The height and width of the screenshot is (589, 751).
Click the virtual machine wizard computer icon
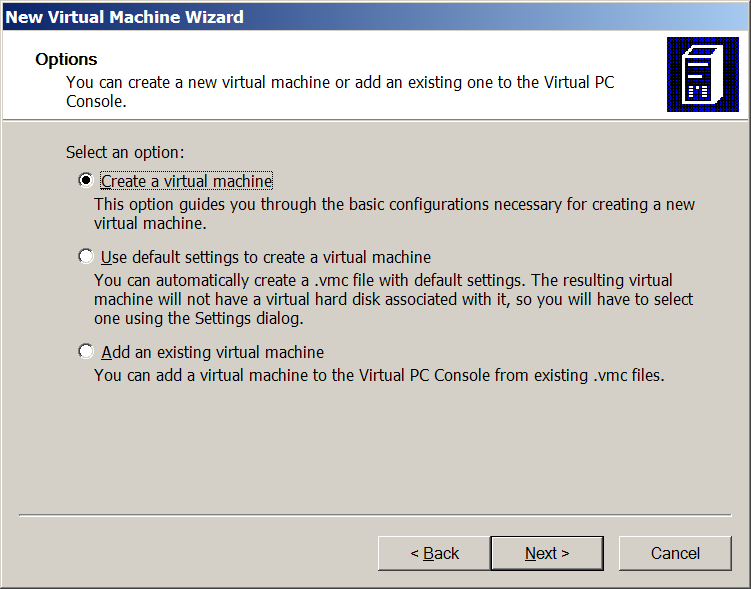(702, 74)
